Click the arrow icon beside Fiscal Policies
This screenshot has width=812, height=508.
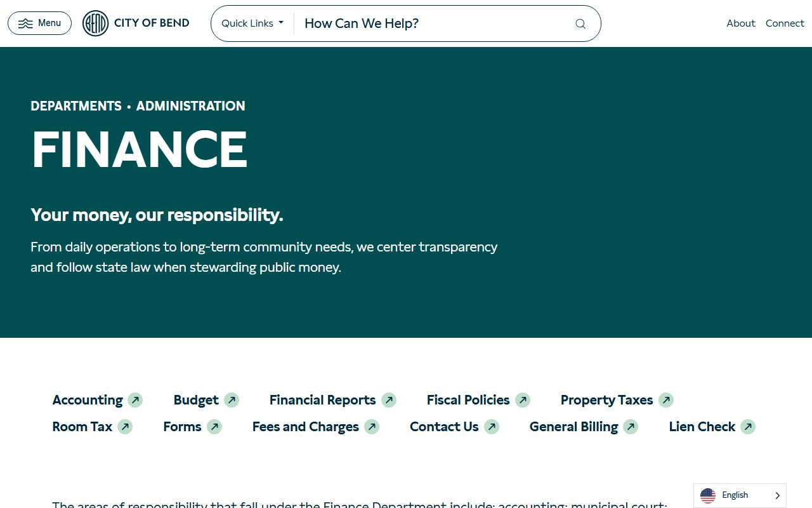[523, 400]
